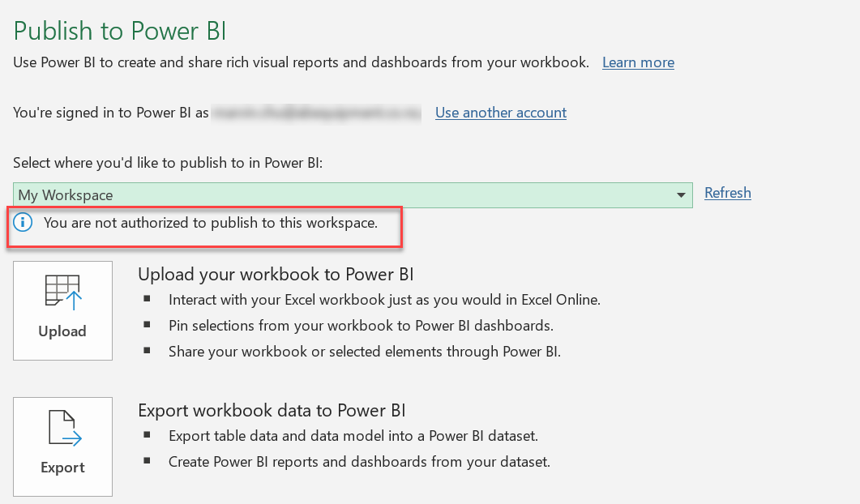Open the Learn more link
Viewport: 860px width, 504px height.
638,62
